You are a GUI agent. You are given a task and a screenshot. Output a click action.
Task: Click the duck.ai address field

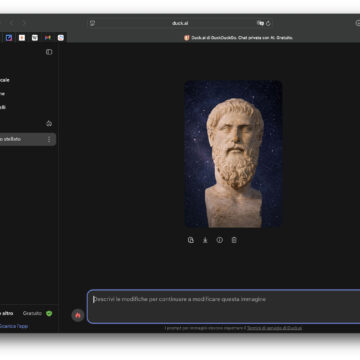[x=180, y=23]
